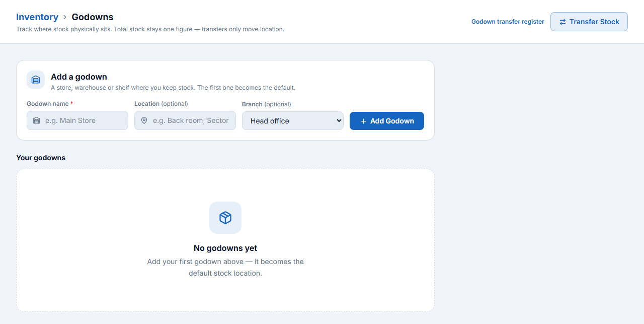Click the Transfer Stock button
644x324 pixels.
coord(589,22)
